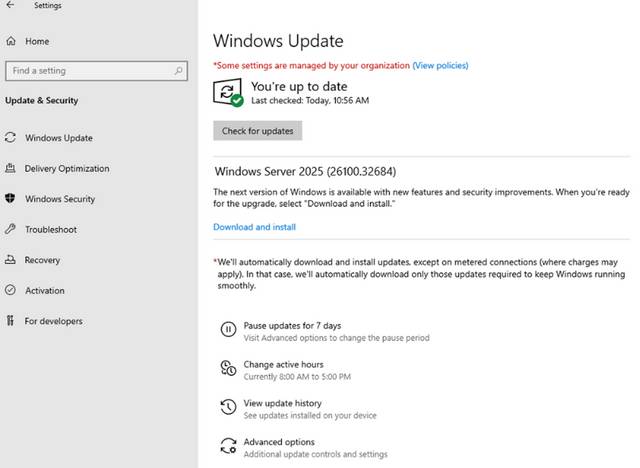
Task: Click the Delivery Optimization icon
Action: click(x=10, y=168)
